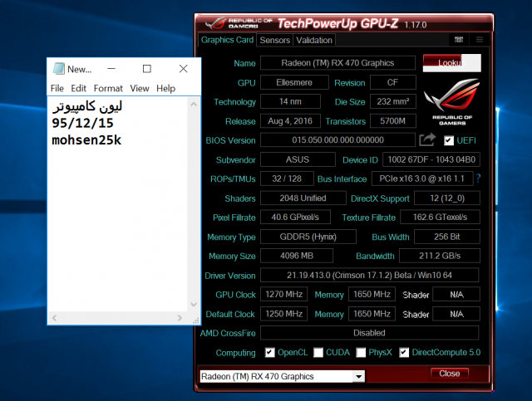The width and height of the screenshot is (532, 401).
Task: Click the Memory Type GDDR5 (Hynix) value
Action: 308,237
